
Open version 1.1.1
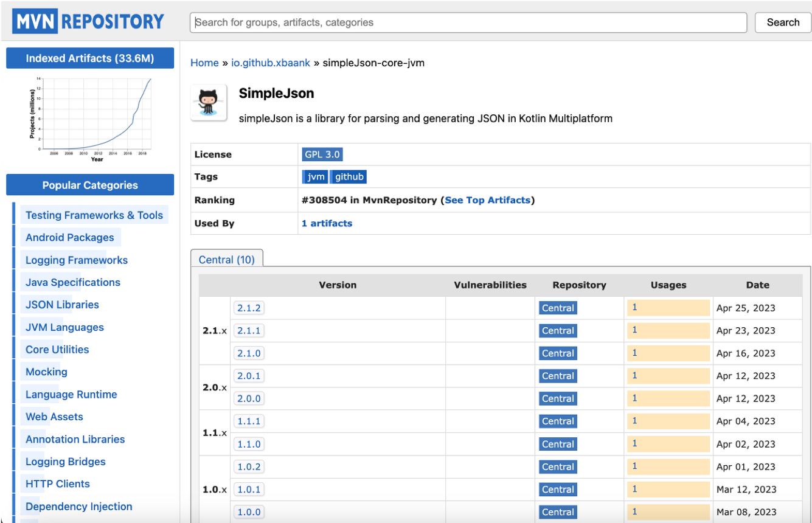pyautogui.click(x=249, y=421)
